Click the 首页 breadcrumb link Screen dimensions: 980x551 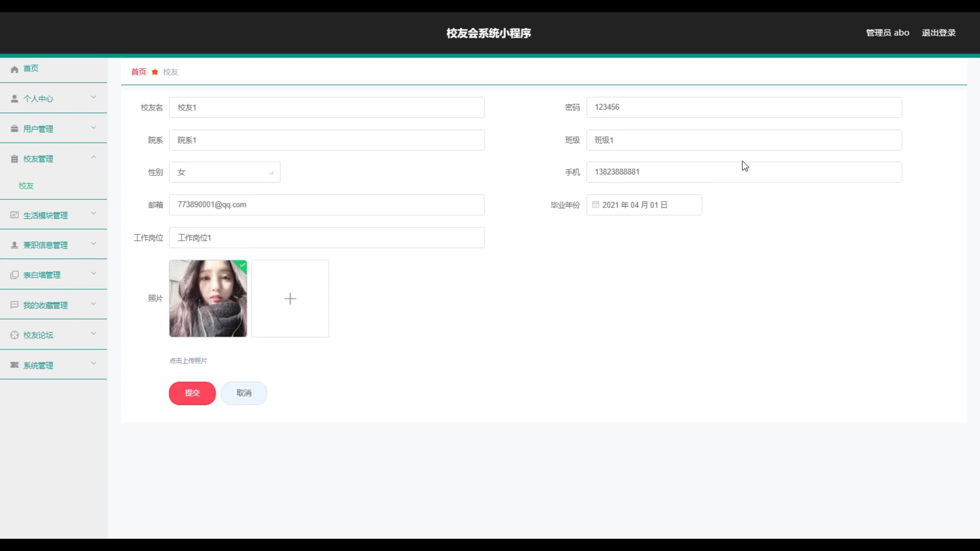coord(138,72)
